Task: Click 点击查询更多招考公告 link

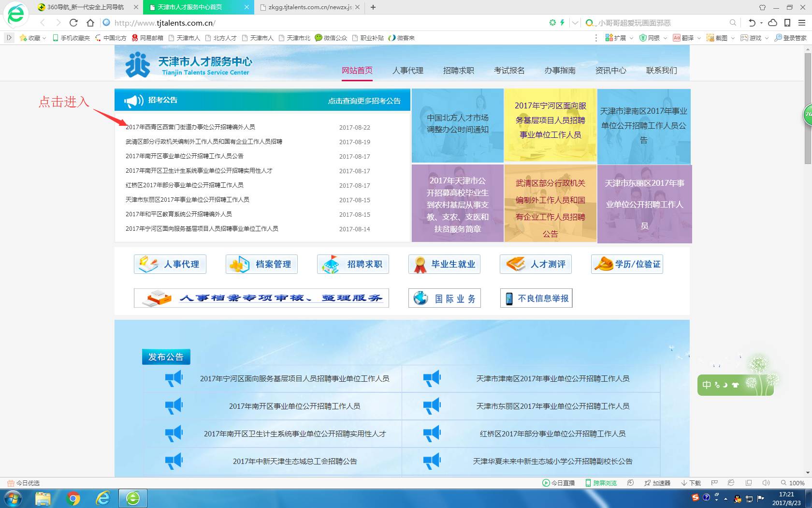Action: tap(364, 101)
